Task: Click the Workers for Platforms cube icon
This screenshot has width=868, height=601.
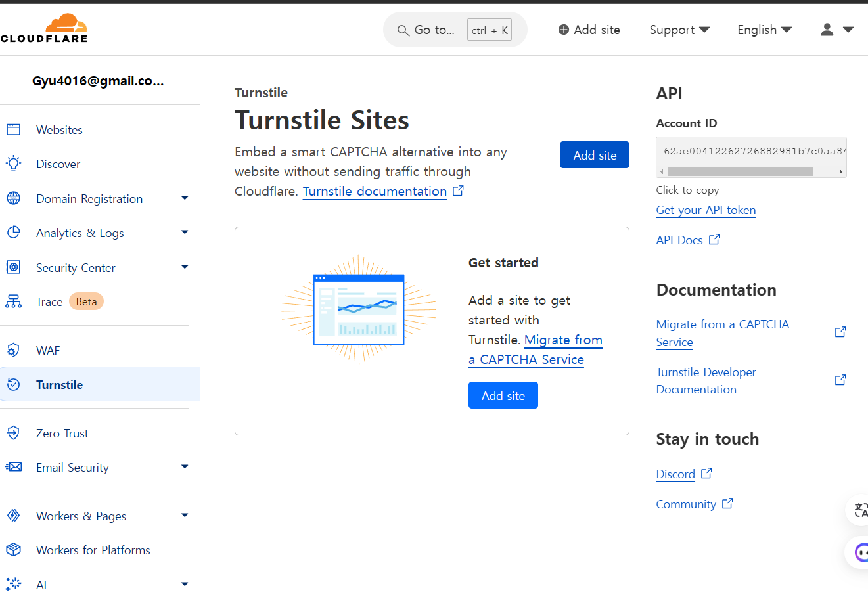Action: click(x=13, y=550)
